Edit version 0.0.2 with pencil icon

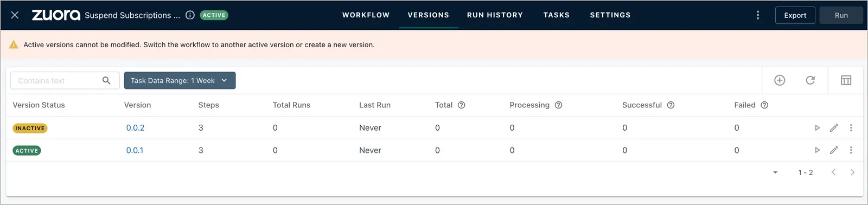(834, 128)
